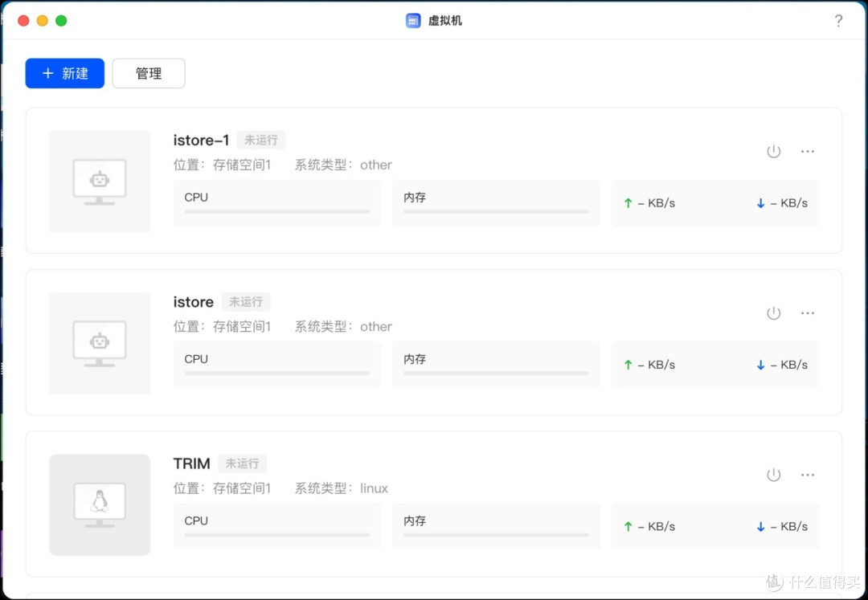Image resolution: width=868 pixels, height=600 pixels.
Task: Select the TRIM Linux penguin thumbnail
Action: [x=100, y=505]
